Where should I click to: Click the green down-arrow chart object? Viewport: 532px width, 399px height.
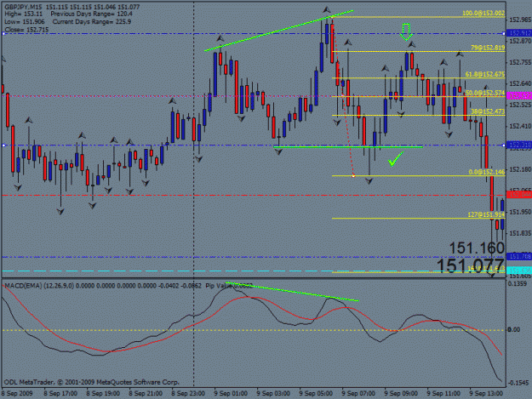[x=406, y=31]
